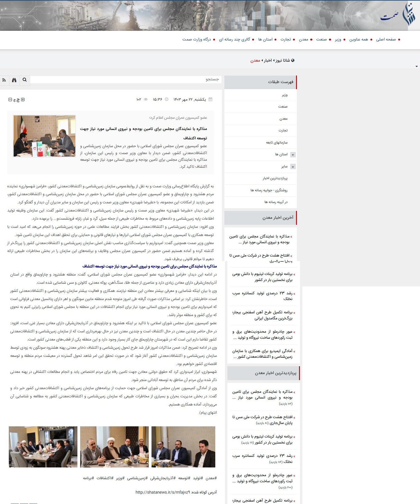Select سازمانهای تابعه in category list
The width and height of the screenshot is (420, 504).
277,143
